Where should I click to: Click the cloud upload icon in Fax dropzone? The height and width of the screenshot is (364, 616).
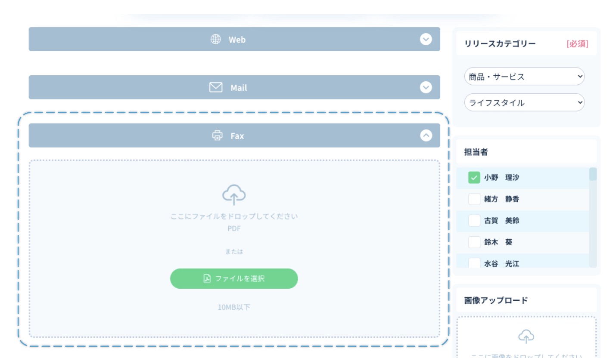[x=234, y=195]
